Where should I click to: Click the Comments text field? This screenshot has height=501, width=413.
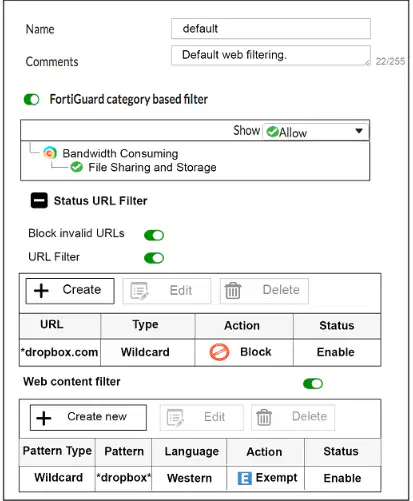pos(271,55)
